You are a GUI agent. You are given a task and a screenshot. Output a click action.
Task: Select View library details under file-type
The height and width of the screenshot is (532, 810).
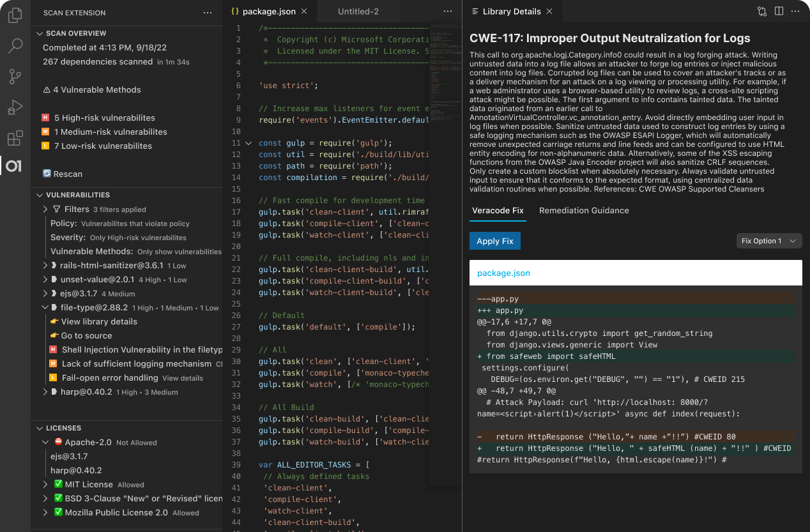click(x=98, y=322)
